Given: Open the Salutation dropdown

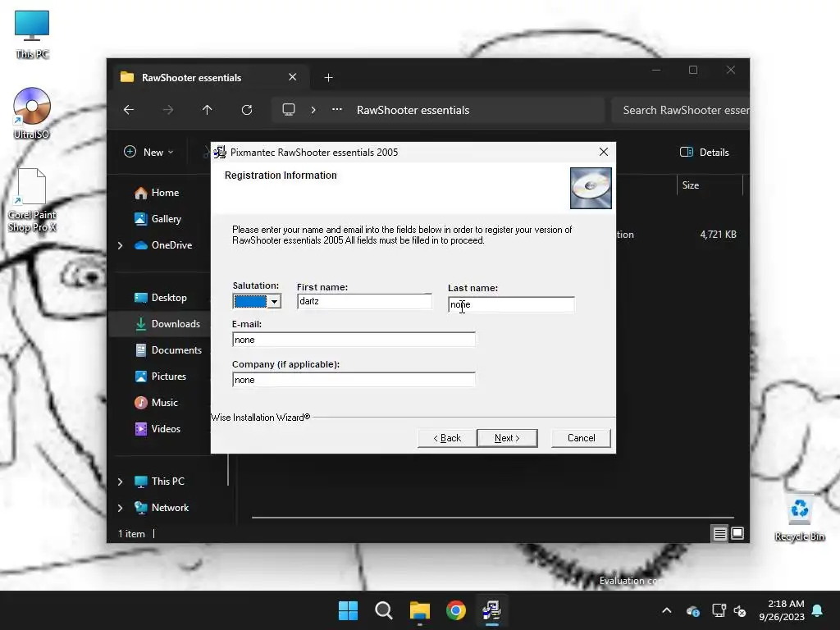Looking at the screenshot, I should [x=274, y=302].
